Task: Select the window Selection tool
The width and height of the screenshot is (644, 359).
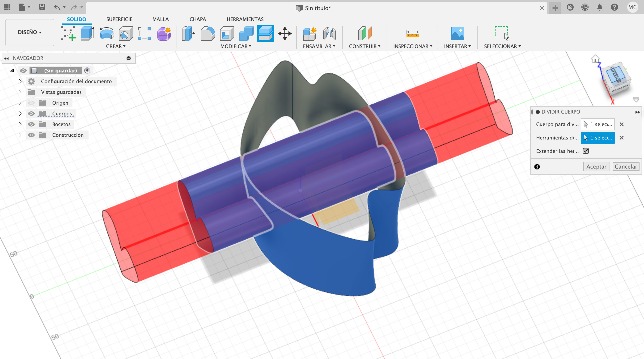Action: pyautogui.click(x=502, y=34)
